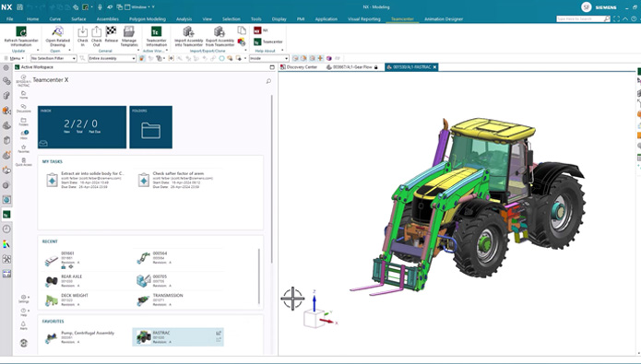Image resolution: width=641 pixels, height=364 pixels.
Task: Click the Release checkered flag icon
Action: (111, 31)
